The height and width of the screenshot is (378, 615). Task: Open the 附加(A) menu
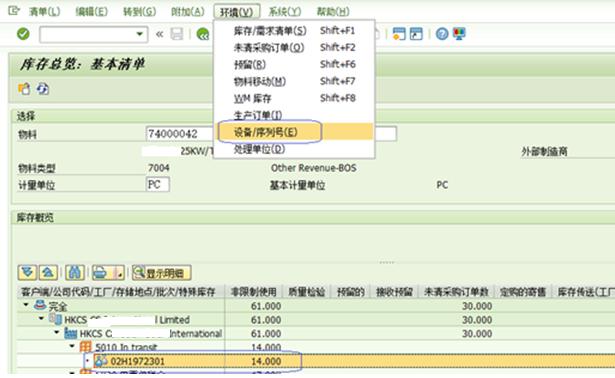(187, 12)
